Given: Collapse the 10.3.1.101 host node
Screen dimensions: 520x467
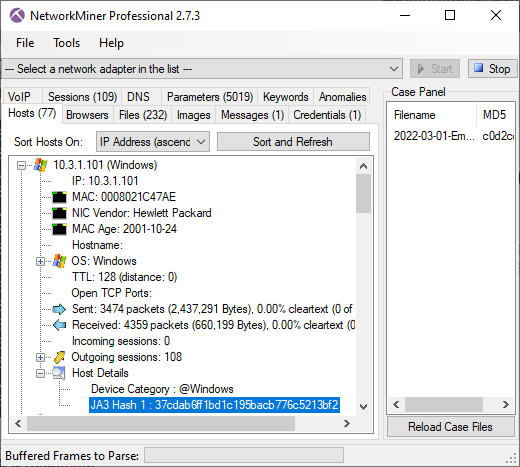Looking at the screenshot, I should 22,165.
